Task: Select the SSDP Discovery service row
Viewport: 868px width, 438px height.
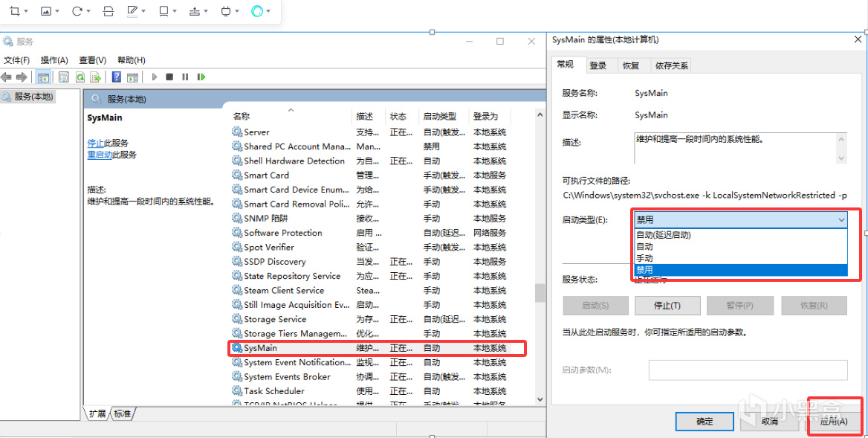Action: coord(369,262)
